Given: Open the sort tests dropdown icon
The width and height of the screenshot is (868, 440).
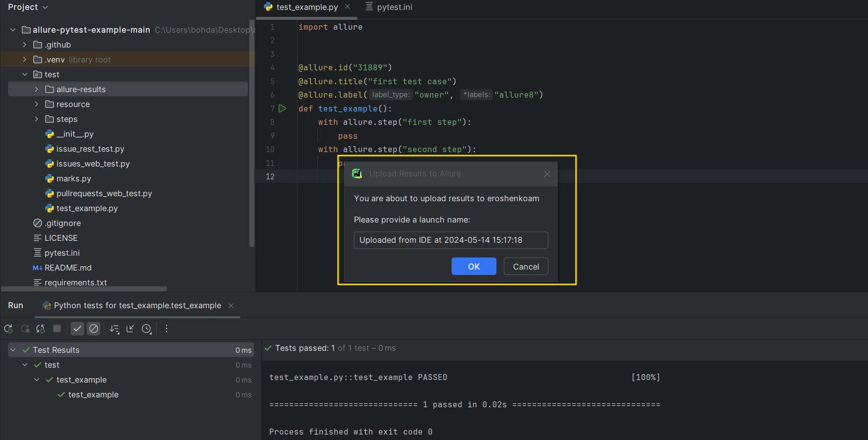Looking at the screenshot, I should [x=114, y=329].
